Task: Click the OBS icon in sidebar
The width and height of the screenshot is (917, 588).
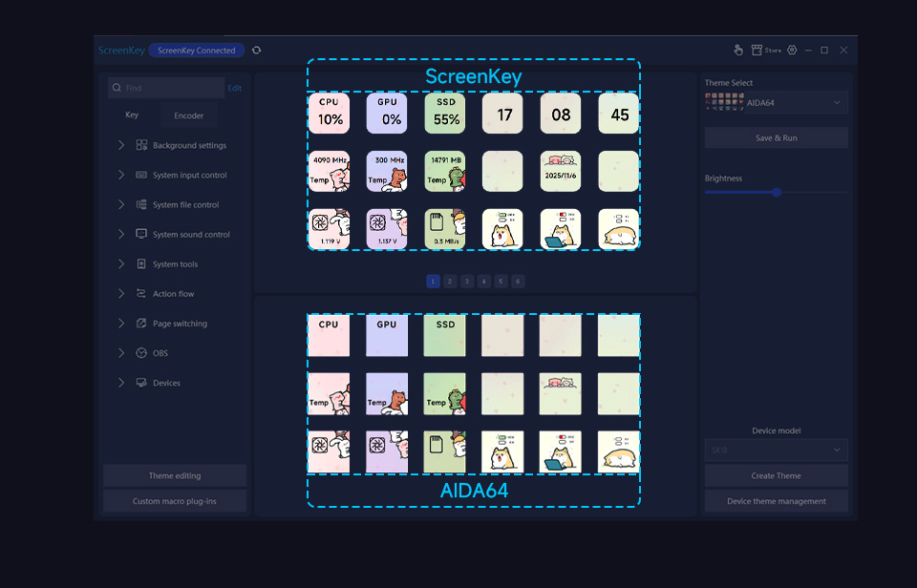Action: coord(141,353)
